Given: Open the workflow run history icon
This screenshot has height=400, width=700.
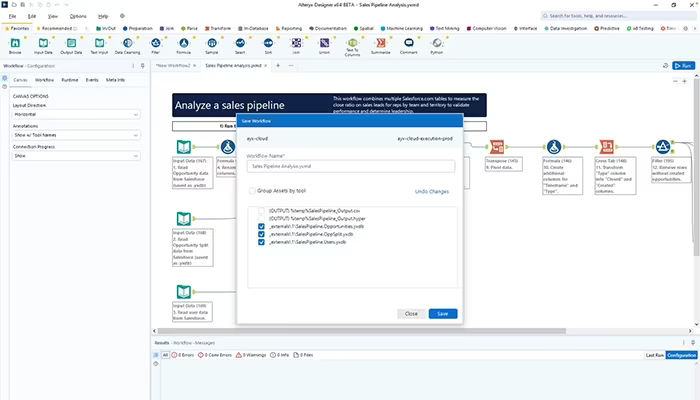Looking at the screenshot, I should point(665,66).
